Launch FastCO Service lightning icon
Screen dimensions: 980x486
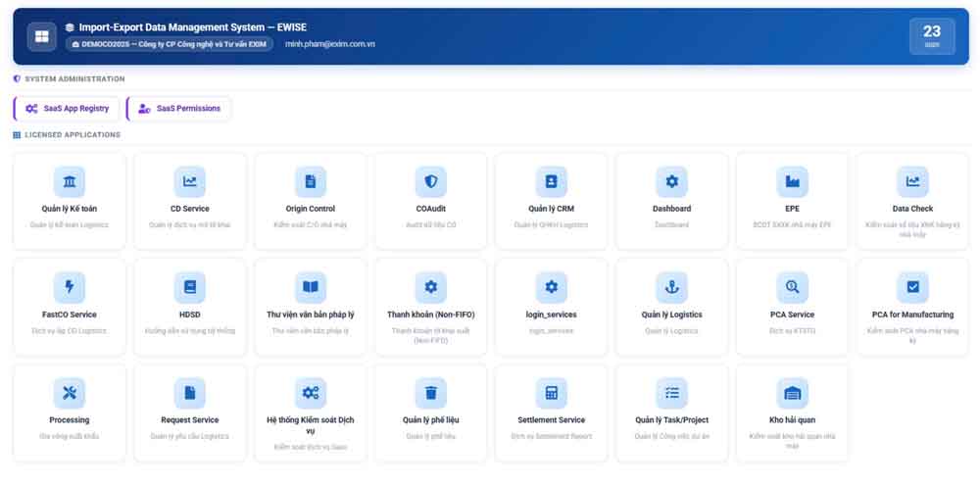coord(70,287)
